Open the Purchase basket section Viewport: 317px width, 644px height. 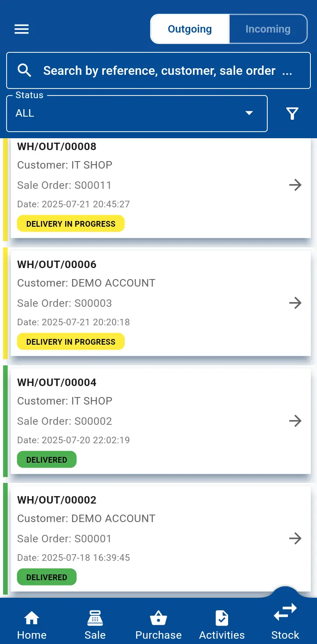(x=158, y=625)
